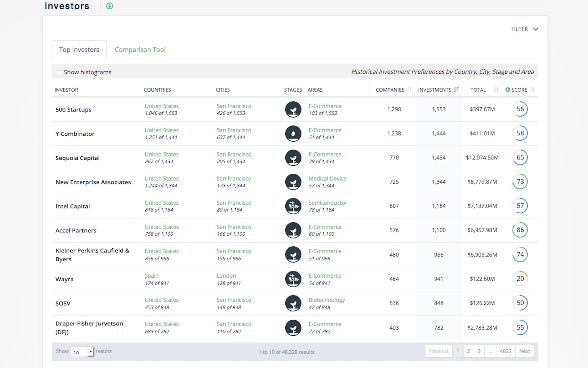Open the Biotechnology area link for SOSV
The height and width of the screenshot is (368, 588).
coord(327,300)
